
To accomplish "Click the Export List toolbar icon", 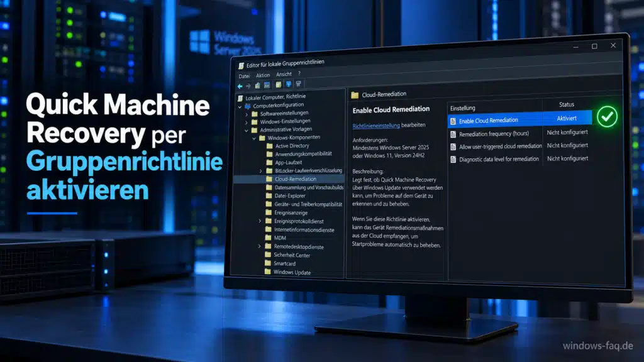I will [x=279, y=85].
